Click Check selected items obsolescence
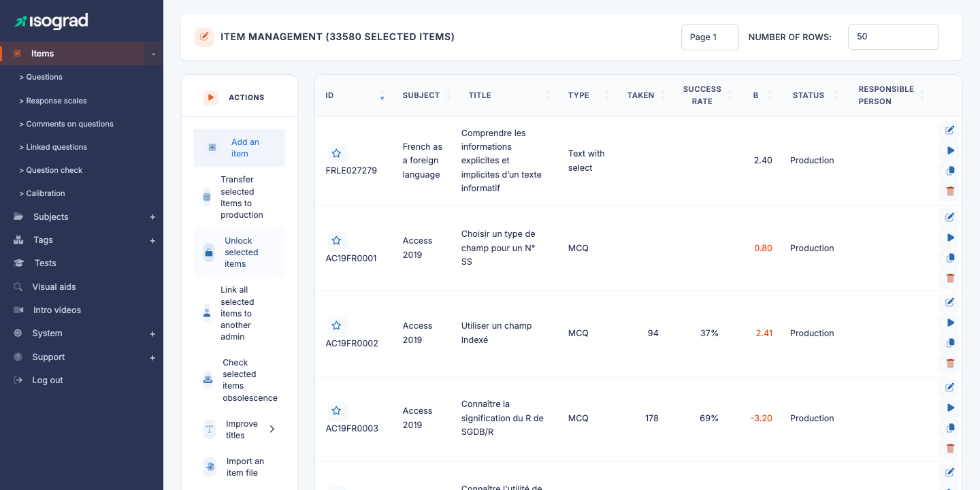This screenshot has width=980, height=490. [x=240, y=380]
